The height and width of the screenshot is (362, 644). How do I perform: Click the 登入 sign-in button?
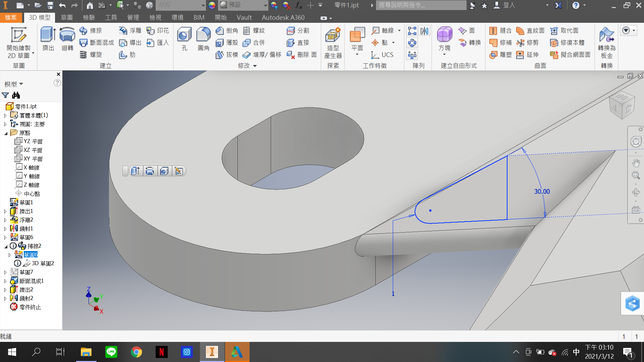pyautogui.click(x=504, y=5)
